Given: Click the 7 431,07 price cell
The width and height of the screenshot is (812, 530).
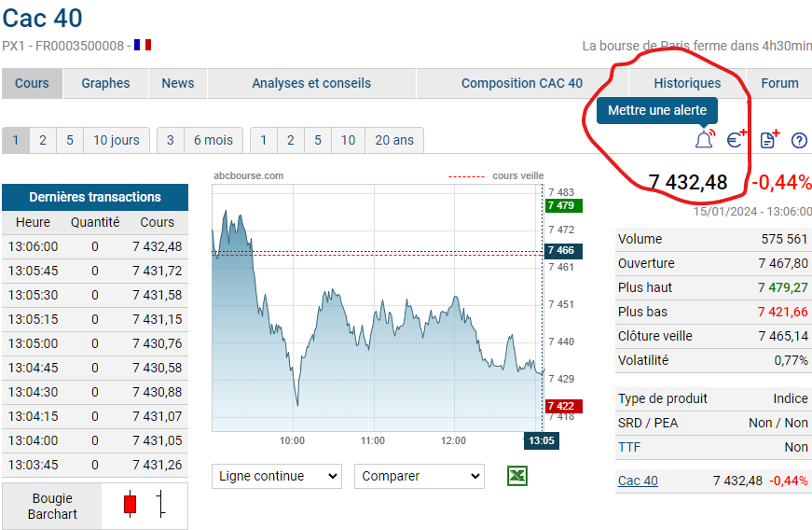Looking at the screenshot, I should pyautogui.click(x=157, y=416).
